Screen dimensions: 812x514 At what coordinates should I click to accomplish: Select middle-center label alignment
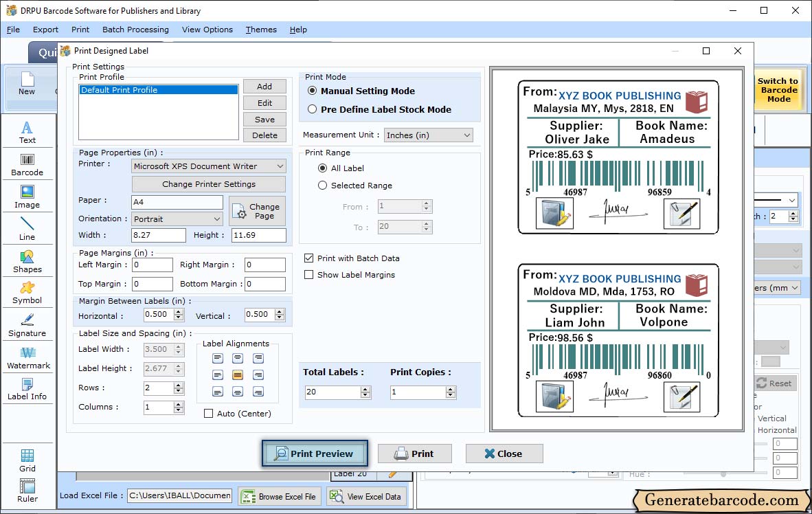pos(238,375)
